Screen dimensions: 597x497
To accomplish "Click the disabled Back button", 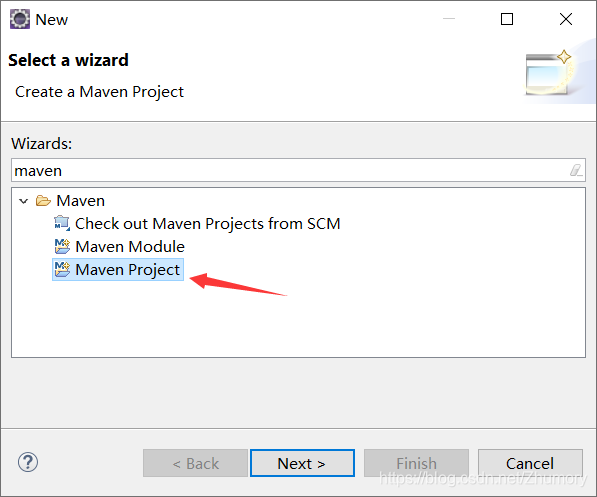I will [195, 463].
